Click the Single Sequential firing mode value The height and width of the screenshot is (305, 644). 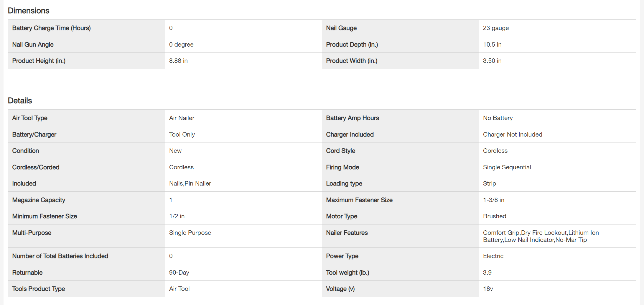(x=507, y=167)
